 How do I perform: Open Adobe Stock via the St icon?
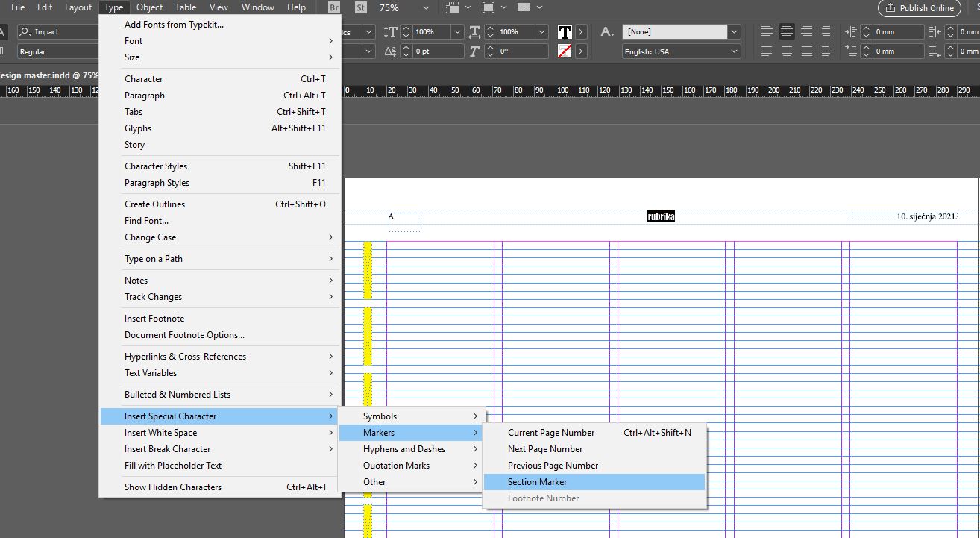click(361, 7)
